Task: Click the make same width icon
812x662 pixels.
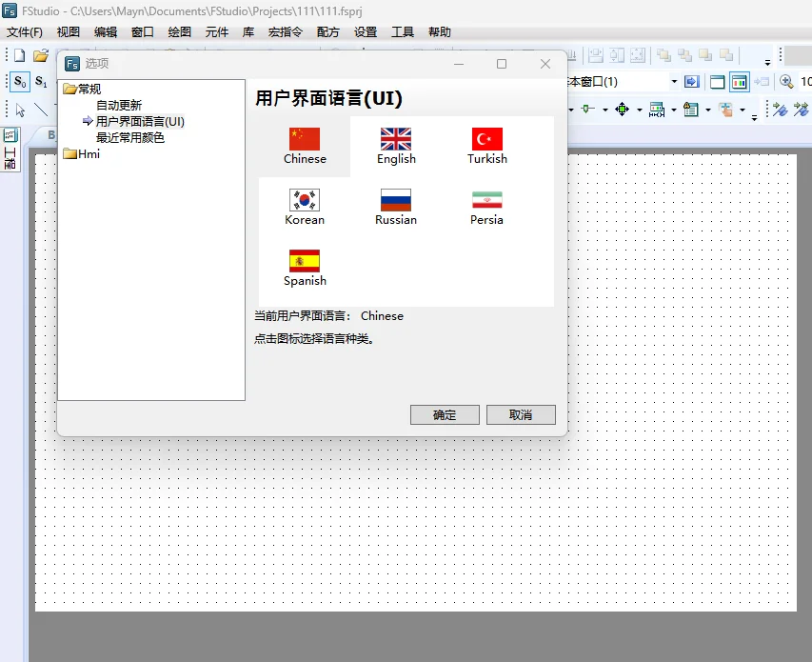Action: (x=596, y=55)
